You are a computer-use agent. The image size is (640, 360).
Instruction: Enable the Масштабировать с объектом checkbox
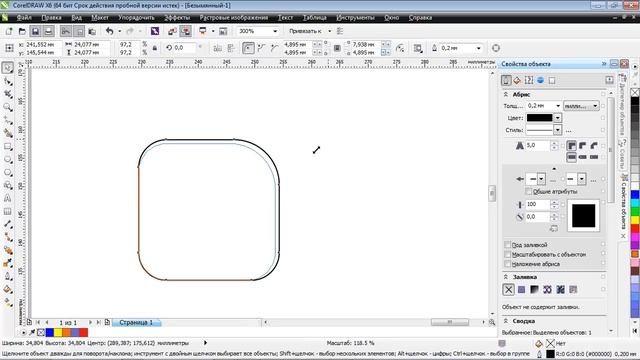508,254
